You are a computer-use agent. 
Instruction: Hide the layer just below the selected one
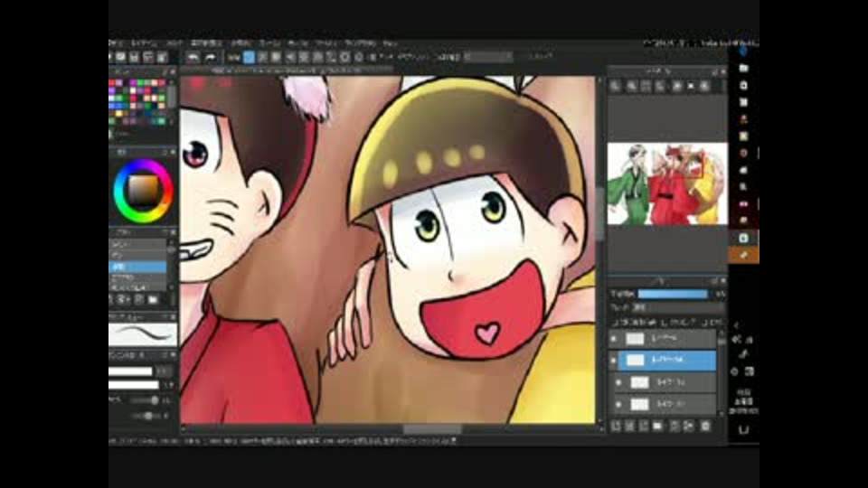point(618,382)
